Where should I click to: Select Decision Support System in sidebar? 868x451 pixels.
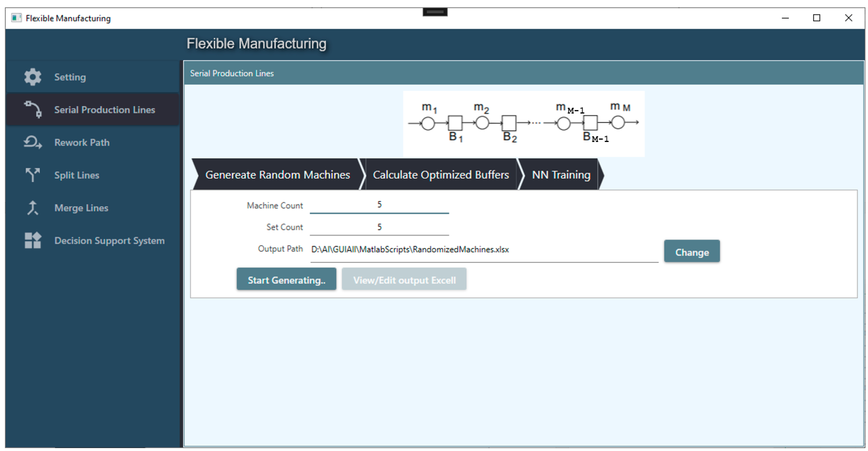(110, 241)
